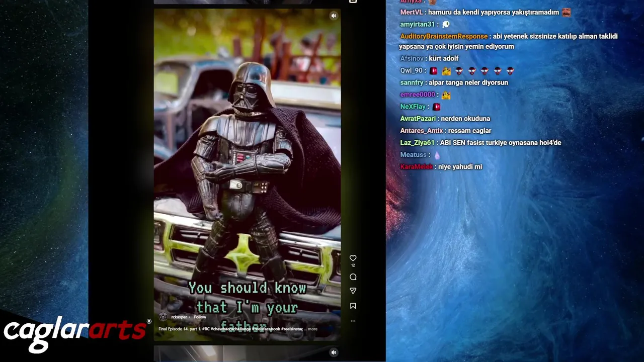
Task: Open the #reelsfacebook hashtag
Action: tap(266, 329)
